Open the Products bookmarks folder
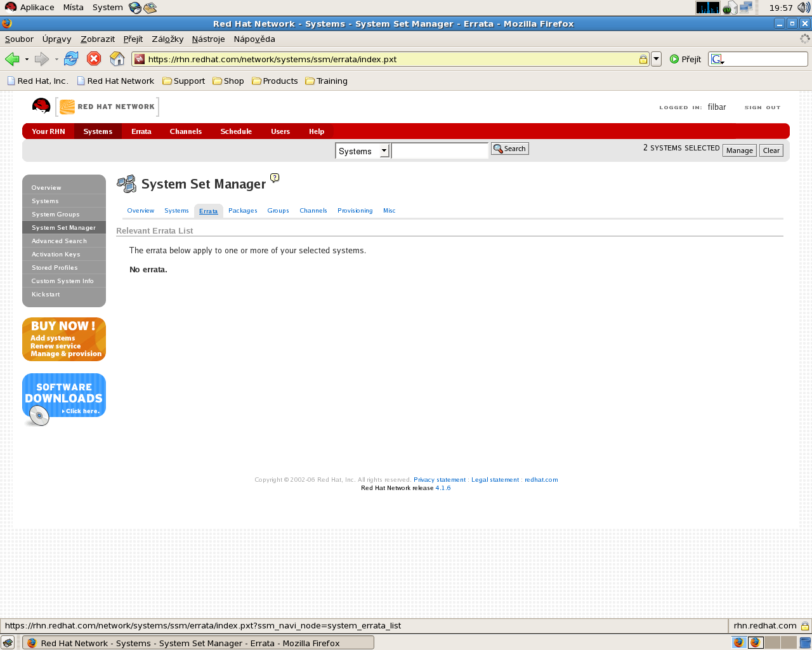The image size is (812, 650). point(275,81)
